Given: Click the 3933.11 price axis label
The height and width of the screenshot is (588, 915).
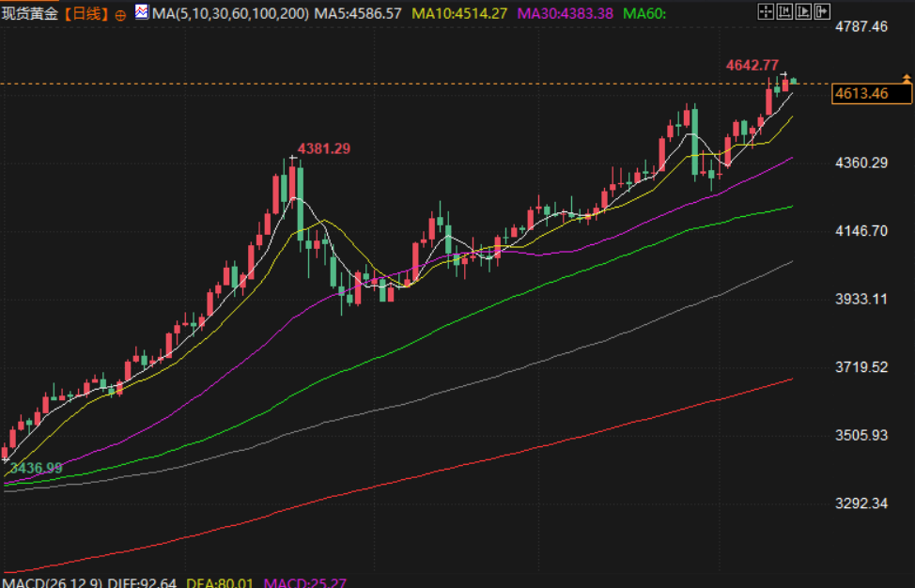Looking at the screenshot, I should point(861,300).
